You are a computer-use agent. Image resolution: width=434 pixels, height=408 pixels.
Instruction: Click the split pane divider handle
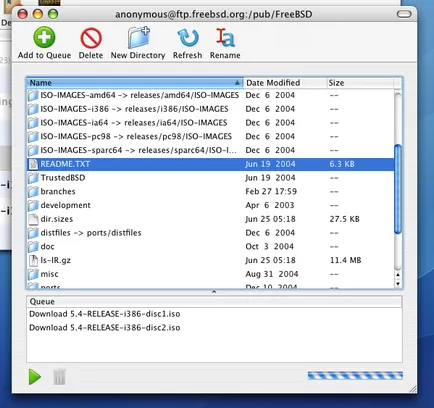pos(214,292)
